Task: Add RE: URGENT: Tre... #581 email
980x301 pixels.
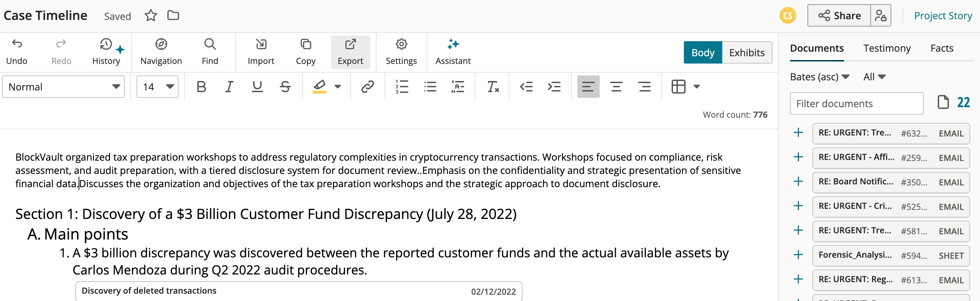Action: click(798, 230)
